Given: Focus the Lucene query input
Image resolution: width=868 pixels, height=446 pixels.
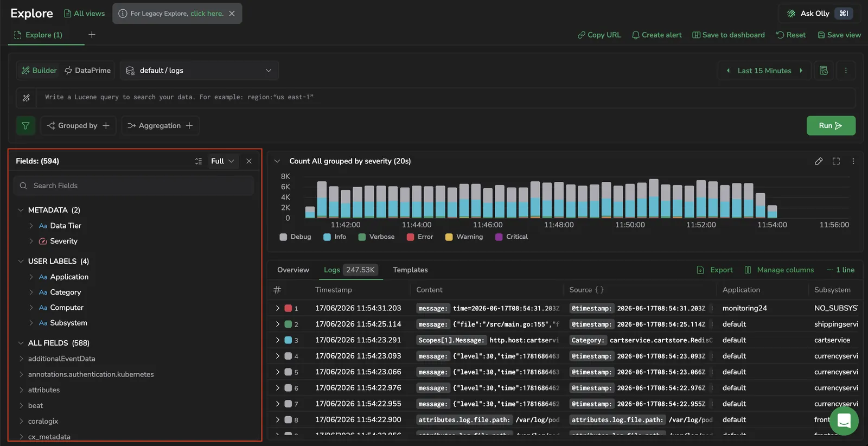Looking at the screenshot, I should point(445,97).
